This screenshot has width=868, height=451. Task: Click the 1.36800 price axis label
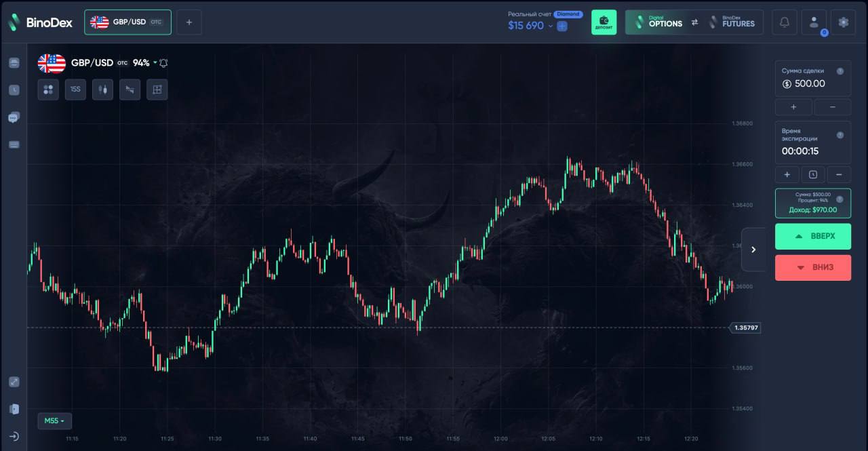click(x=743, y=124)
